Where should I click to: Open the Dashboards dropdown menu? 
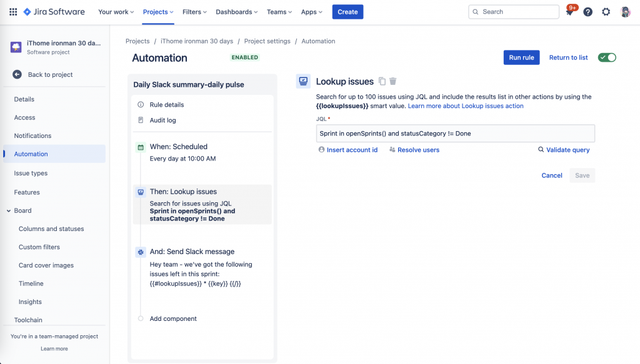[237, 12]
